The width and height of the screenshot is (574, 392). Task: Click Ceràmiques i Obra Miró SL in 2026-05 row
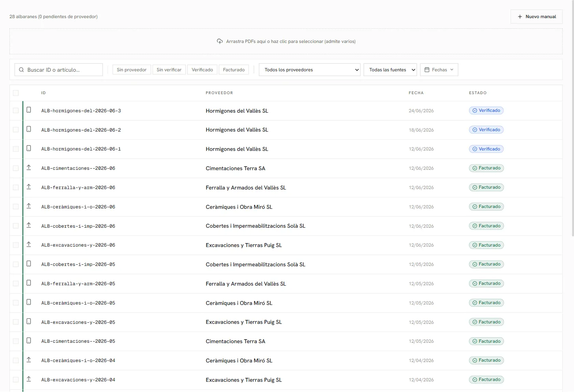click(239, 303)
